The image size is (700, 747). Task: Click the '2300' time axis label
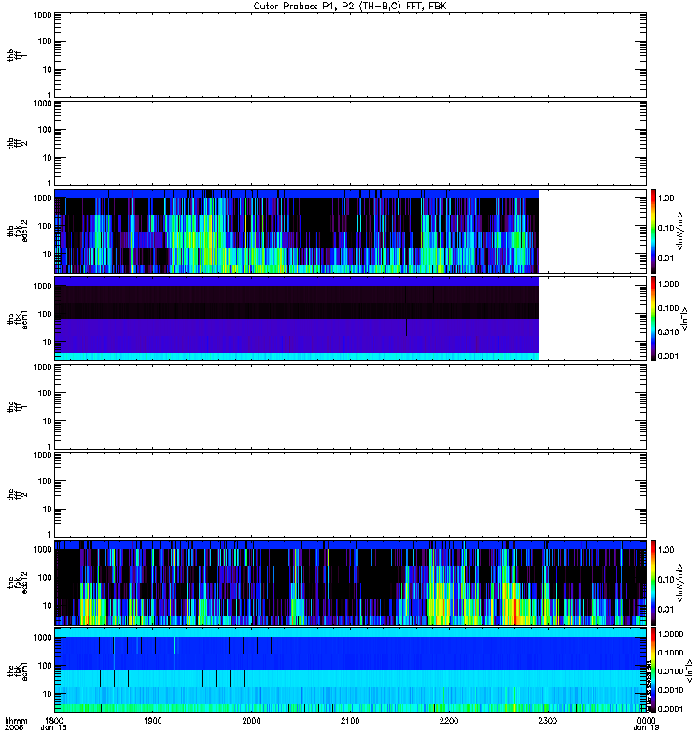click(x=548, y=720)
